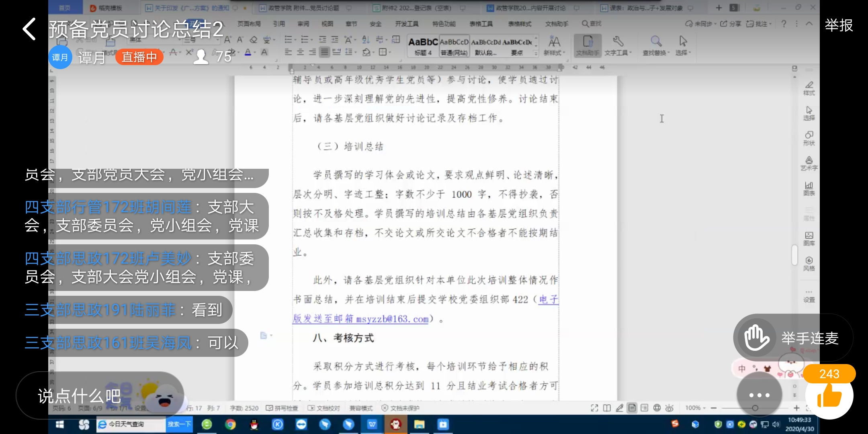Open the 页面布局 ribbon tab

[249, 24]
